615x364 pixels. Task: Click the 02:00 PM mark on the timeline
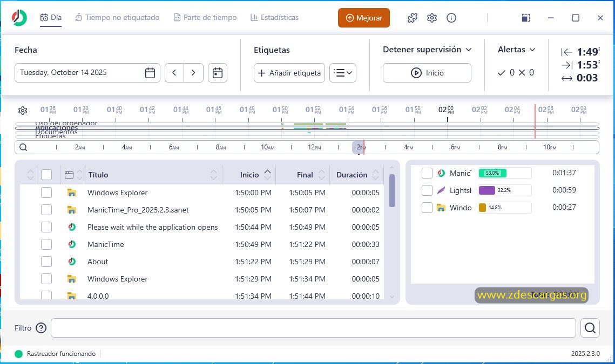pyautogui.click(x=446, y=109)
